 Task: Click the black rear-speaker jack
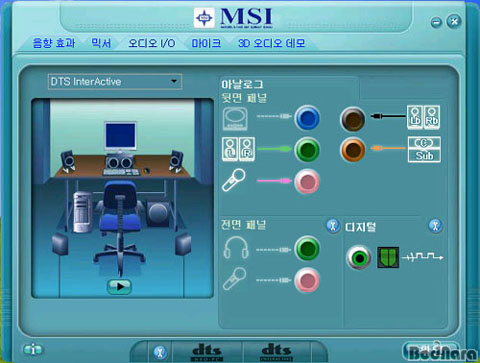tap(353, 119)
